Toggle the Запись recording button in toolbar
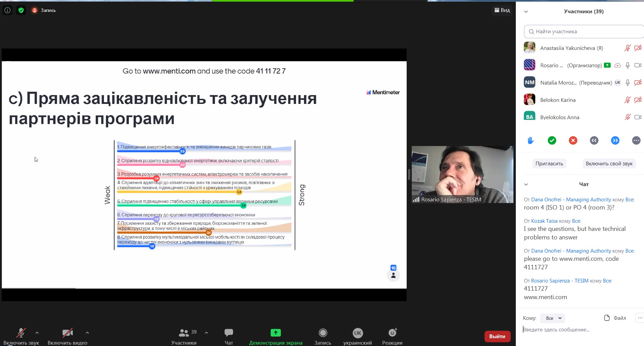 [x=323, y=336]
